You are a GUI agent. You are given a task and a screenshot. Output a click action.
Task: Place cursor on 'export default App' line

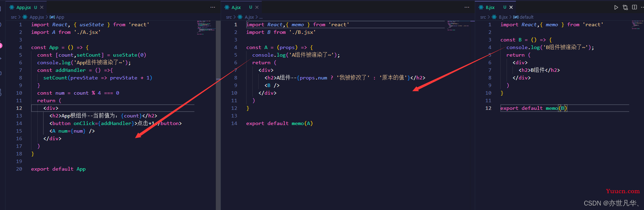(x=58, y=169)
